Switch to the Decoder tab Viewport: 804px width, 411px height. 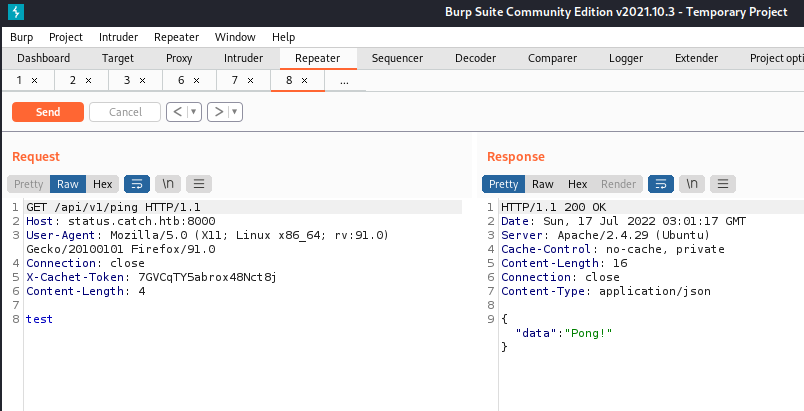[x=475, y=58]
